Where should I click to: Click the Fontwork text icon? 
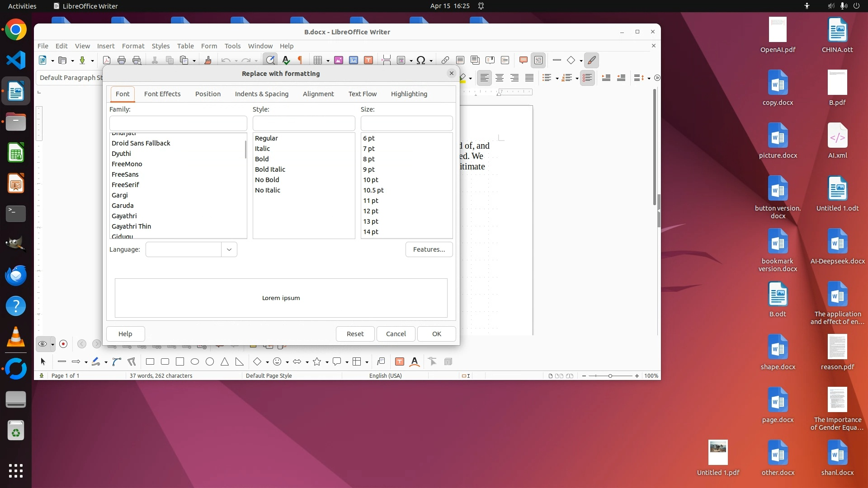pyautogui.click(x=415, y=361)
